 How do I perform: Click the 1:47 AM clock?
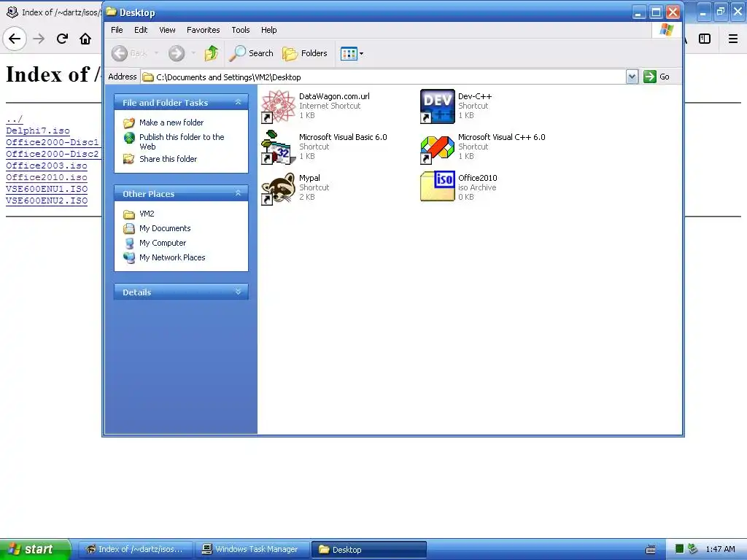pyautogui.click(x=720, y=550)
